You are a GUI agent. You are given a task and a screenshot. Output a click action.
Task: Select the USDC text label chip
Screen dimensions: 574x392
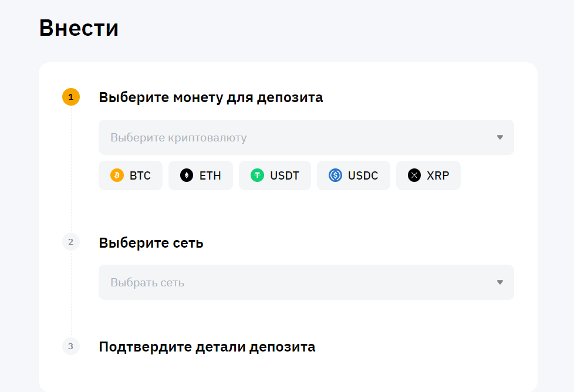coord(363,175)
